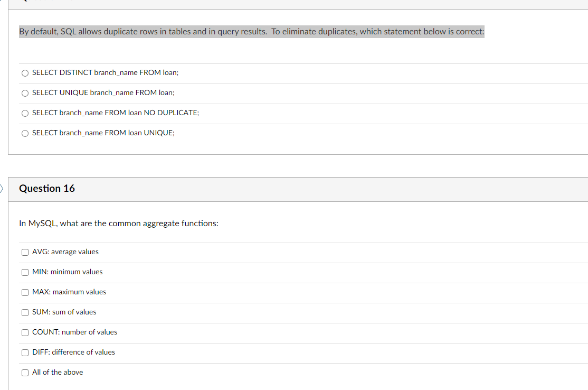This screenshot has height=390, width=588.
Task: Select the "All of the above" checkbox
Action: click(x=25, y=373)
